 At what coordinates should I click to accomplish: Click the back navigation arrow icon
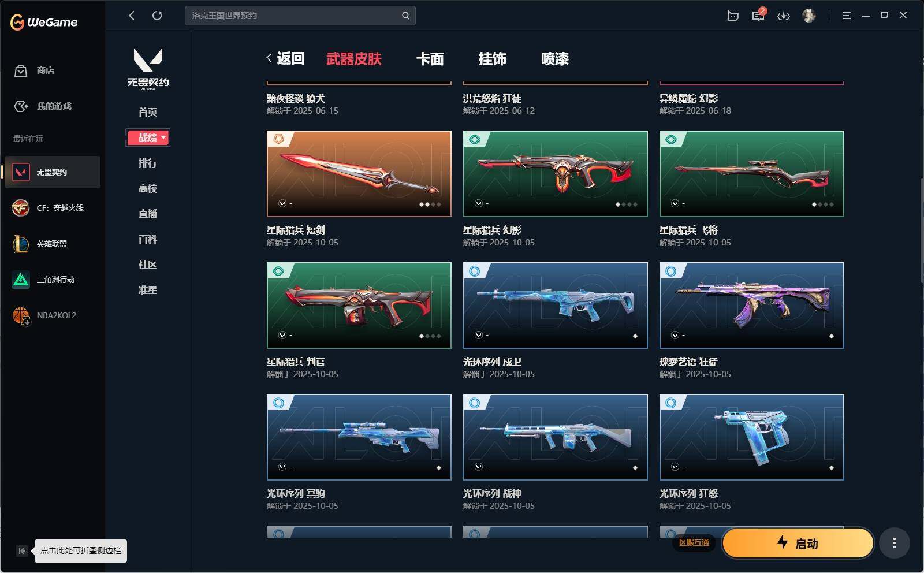[x=132, y=16]
